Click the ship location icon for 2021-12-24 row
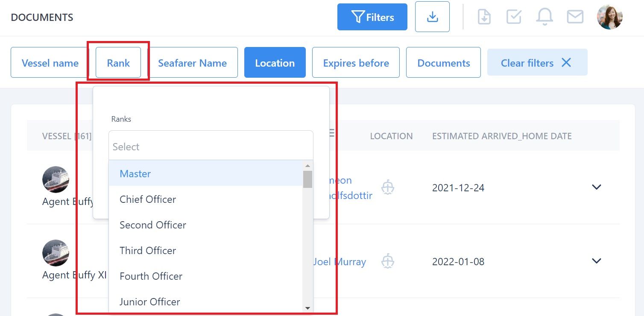This screenshot has height=316, width=644. [x=388, y=187]
